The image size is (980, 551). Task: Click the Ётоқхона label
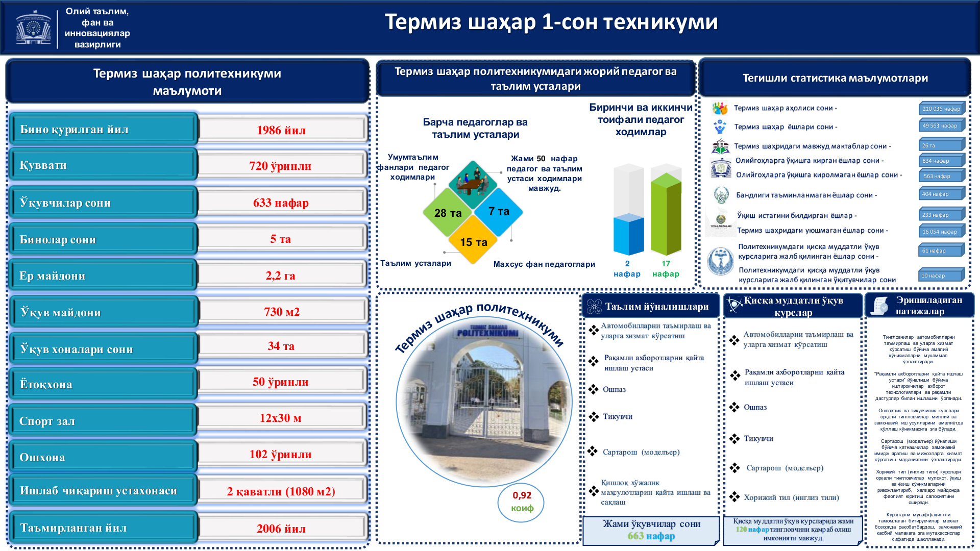[x=103, y=384]
